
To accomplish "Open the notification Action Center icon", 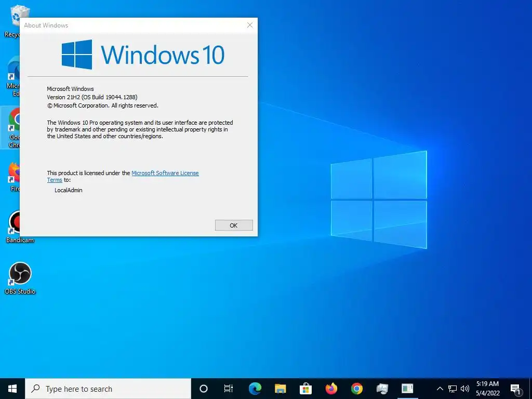I will tap(516, 389).
